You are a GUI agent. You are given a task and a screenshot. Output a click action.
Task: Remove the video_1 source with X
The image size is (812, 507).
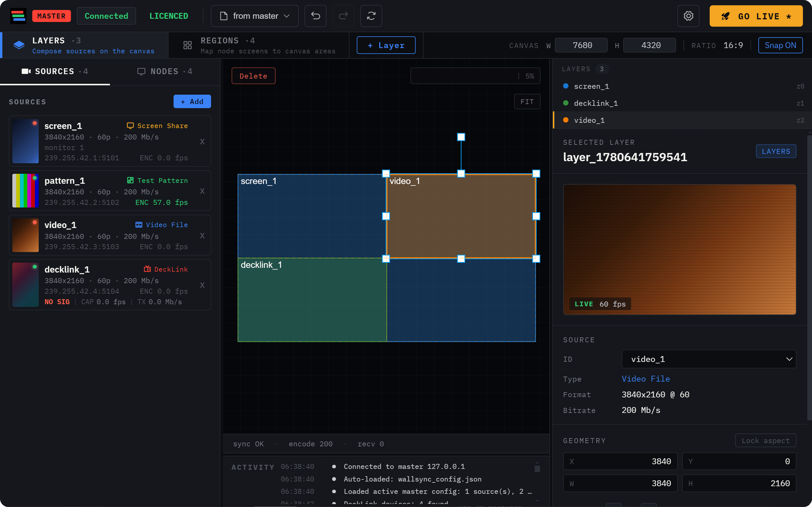click(x=202, y=236)
